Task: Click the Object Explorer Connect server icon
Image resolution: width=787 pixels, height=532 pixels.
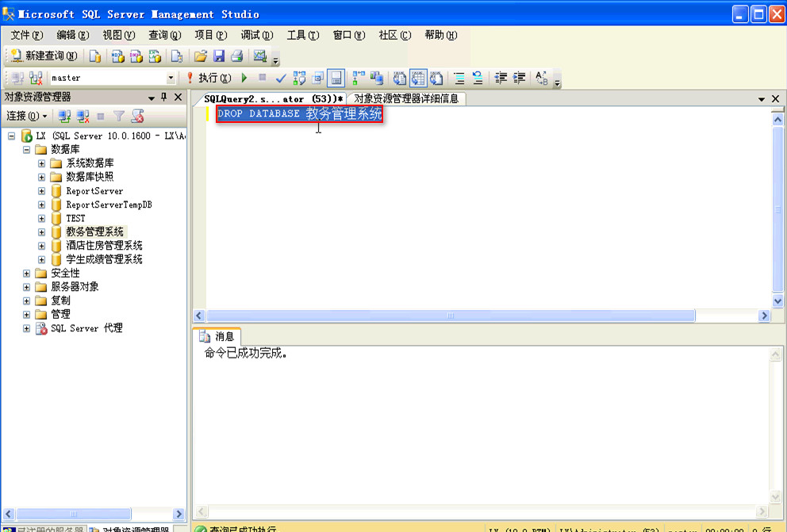Action: coord(63,117)
